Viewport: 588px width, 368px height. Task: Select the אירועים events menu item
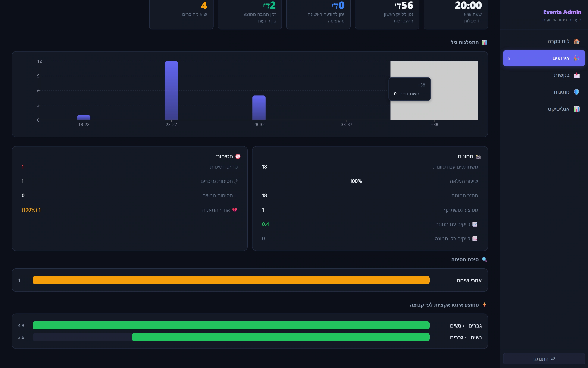click(x=544, y=58)
